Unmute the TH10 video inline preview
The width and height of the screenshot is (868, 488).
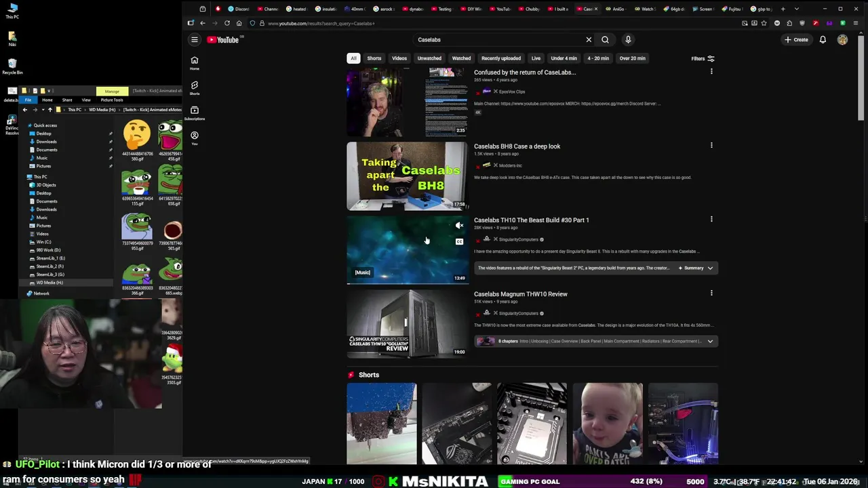click(x=459, y=226)
